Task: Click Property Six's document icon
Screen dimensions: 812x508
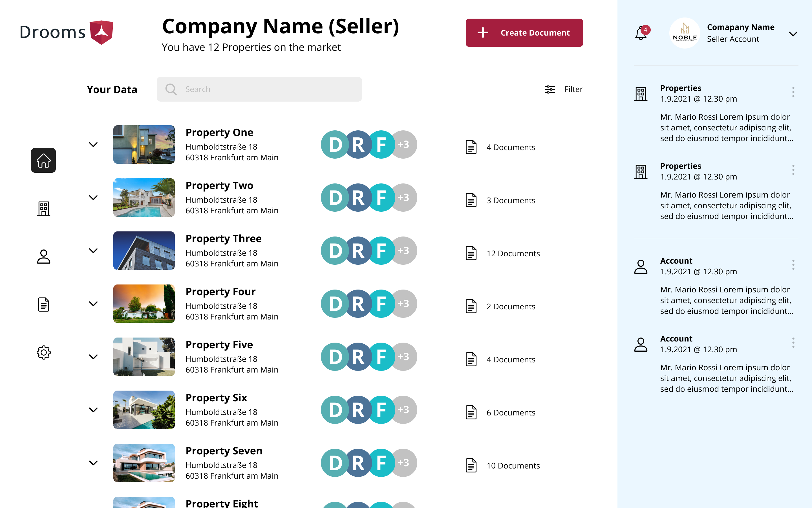Action: click(x=471, y=413)
